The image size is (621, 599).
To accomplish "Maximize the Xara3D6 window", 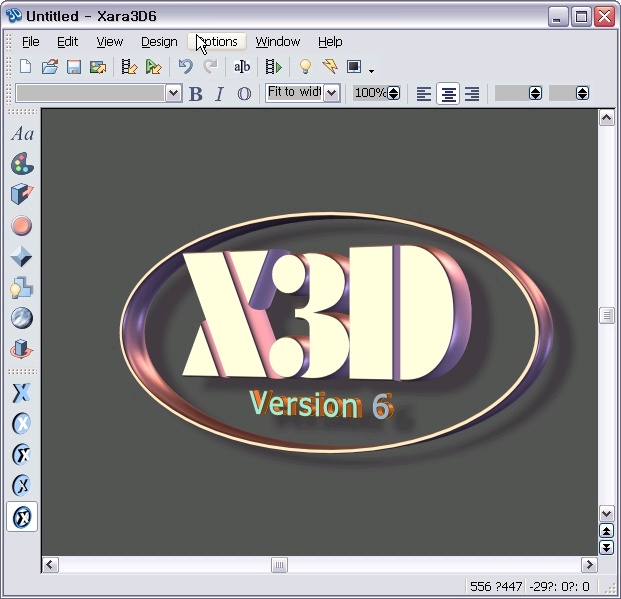I will (581, 17).
